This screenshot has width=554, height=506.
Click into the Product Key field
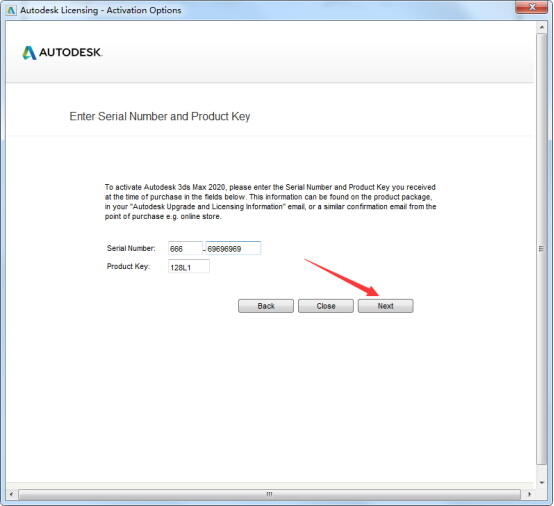(189, 267)
